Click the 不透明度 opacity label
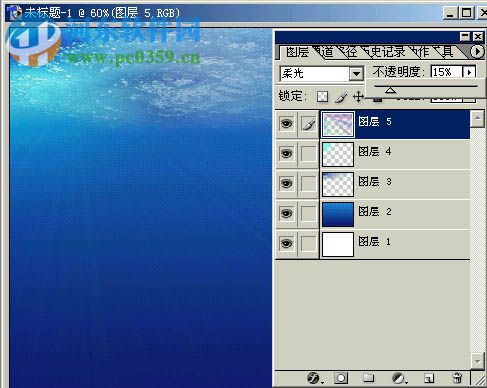 point(399,72)
